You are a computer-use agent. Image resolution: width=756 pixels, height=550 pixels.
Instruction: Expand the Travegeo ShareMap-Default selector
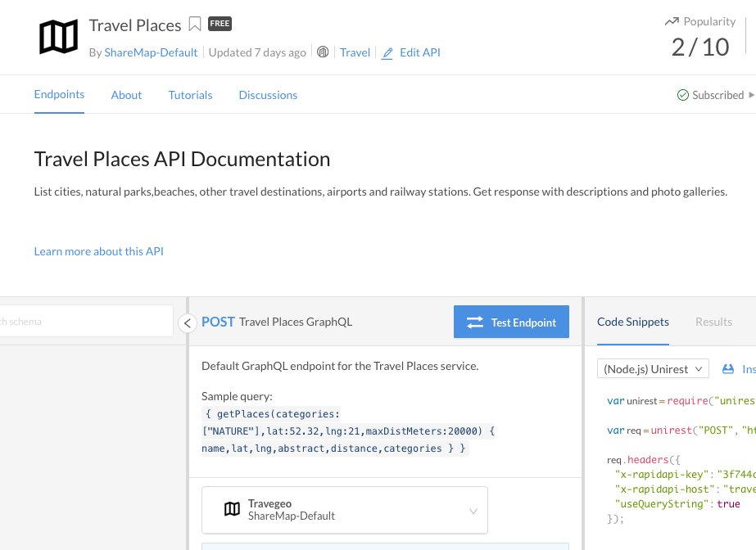point(345,510)
